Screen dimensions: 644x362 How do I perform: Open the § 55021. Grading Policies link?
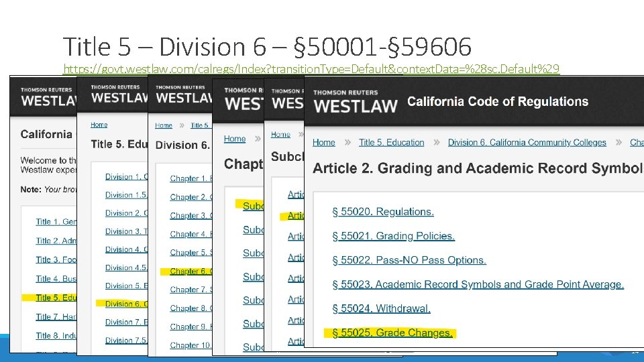(394, 236)
